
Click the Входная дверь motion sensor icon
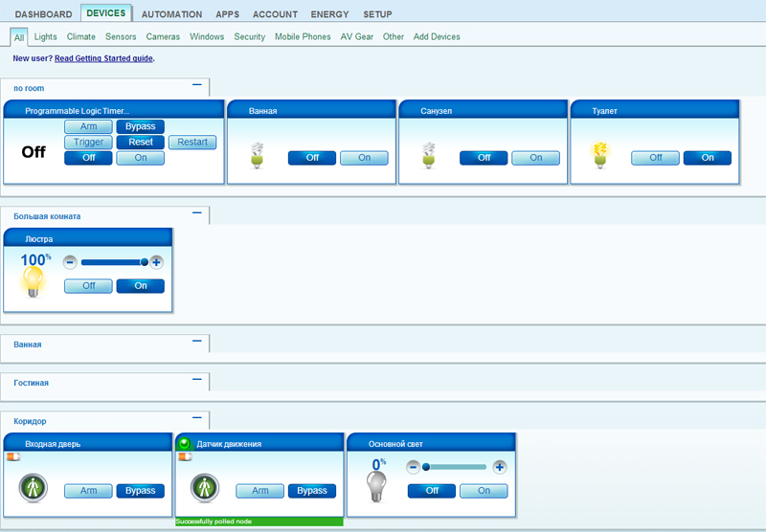point(34,488)
